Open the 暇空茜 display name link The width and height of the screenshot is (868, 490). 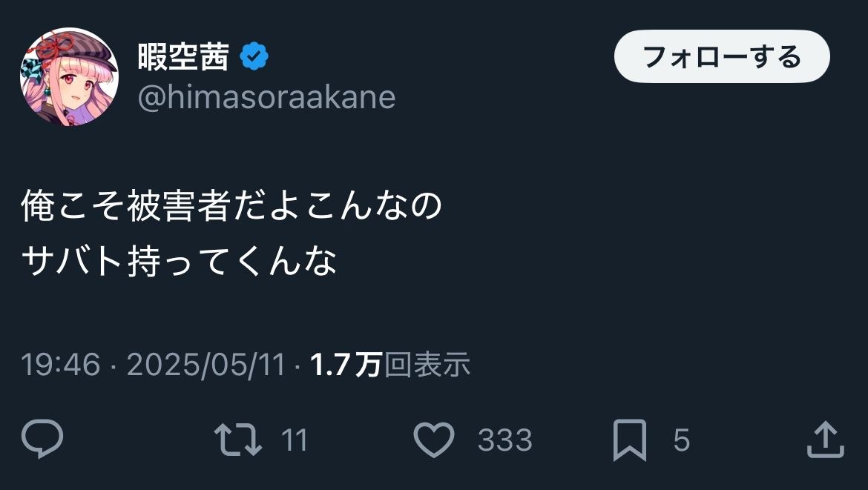(183, 57)
